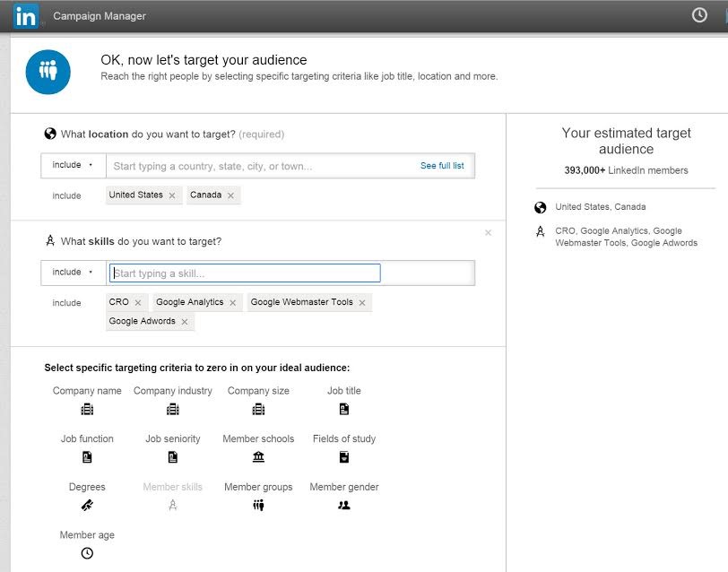The height and width of the screenshot is (572, 728).
Task: Click the blue audience people icon
Action: 48,72
